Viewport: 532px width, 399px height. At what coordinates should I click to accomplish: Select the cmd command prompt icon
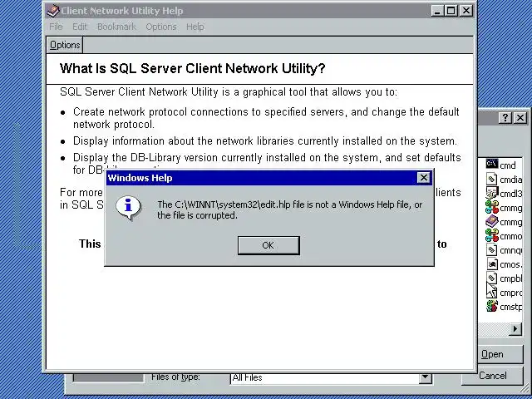coord(491,164)
